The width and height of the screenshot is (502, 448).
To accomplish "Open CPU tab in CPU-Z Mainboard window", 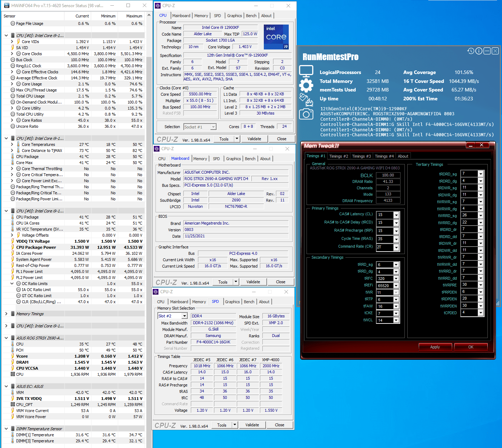I will tap(162, 159).
